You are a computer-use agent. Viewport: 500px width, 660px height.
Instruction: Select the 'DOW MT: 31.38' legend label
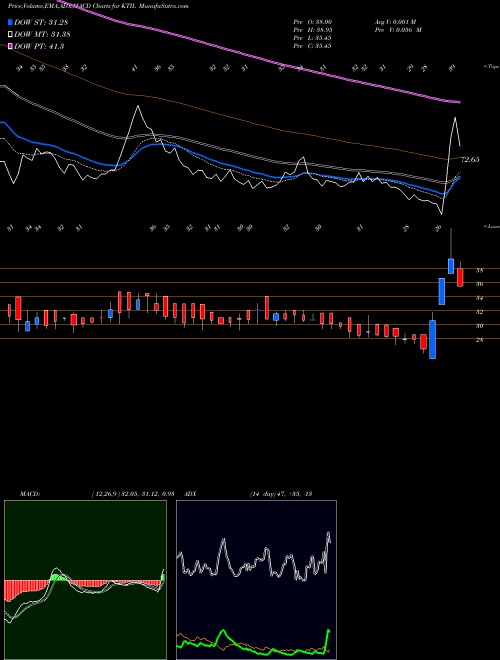(x=42, y=35)
